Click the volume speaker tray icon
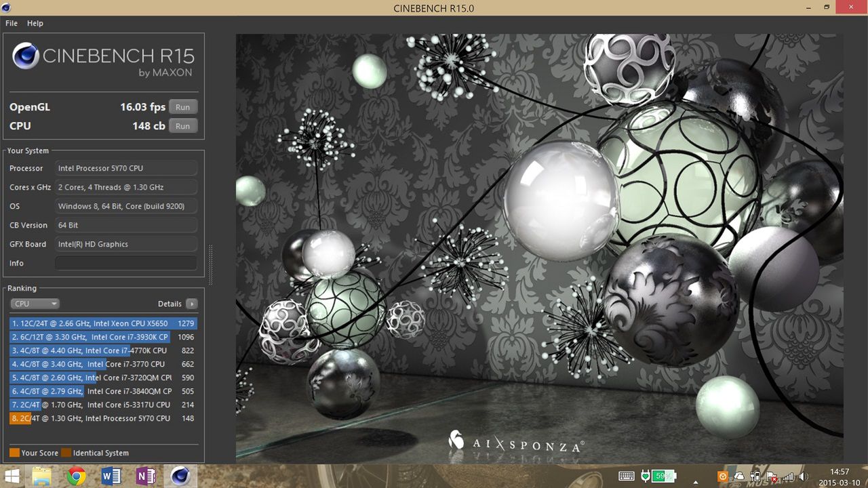868x488 pixels. click(x=804, y=476)
